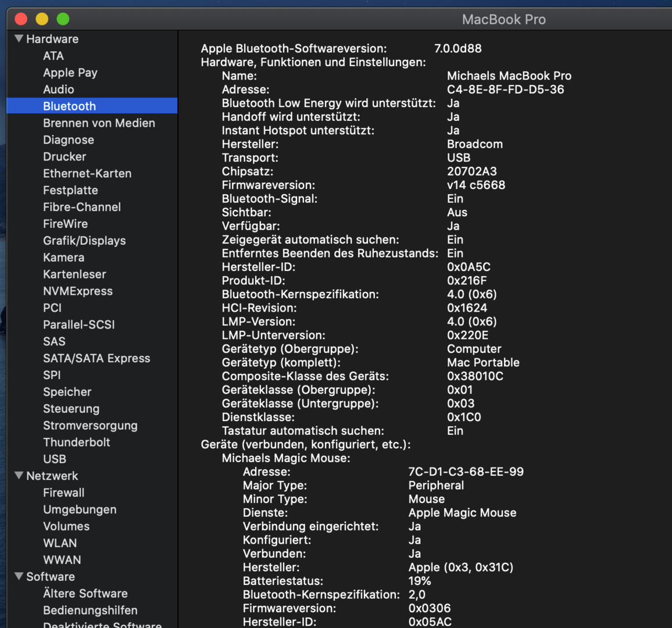Select Bluetooth in the sidebar
The width and height of the screenshot is (672, 628).
tap(69, 106)
